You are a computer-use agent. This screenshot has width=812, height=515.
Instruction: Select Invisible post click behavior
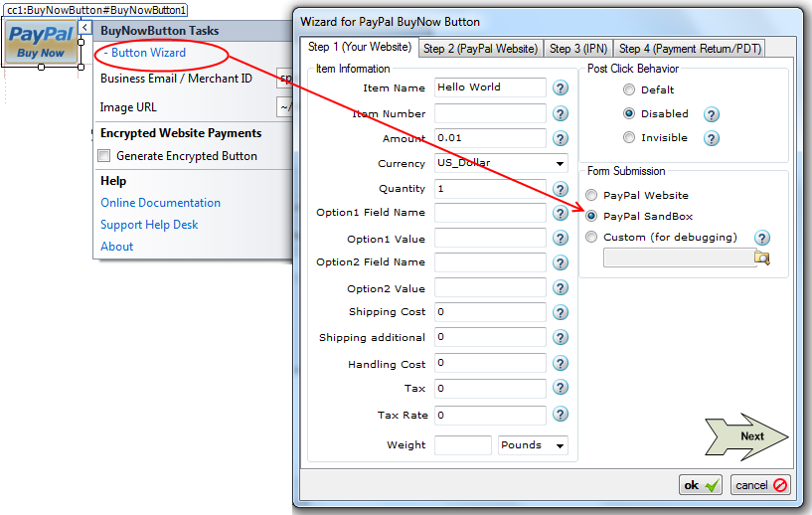tap(629, 138)
